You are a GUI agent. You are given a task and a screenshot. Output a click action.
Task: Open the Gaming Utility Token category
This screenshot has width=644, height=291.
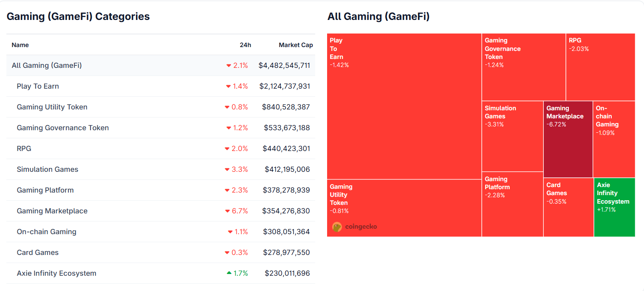(x=52, y=107)
